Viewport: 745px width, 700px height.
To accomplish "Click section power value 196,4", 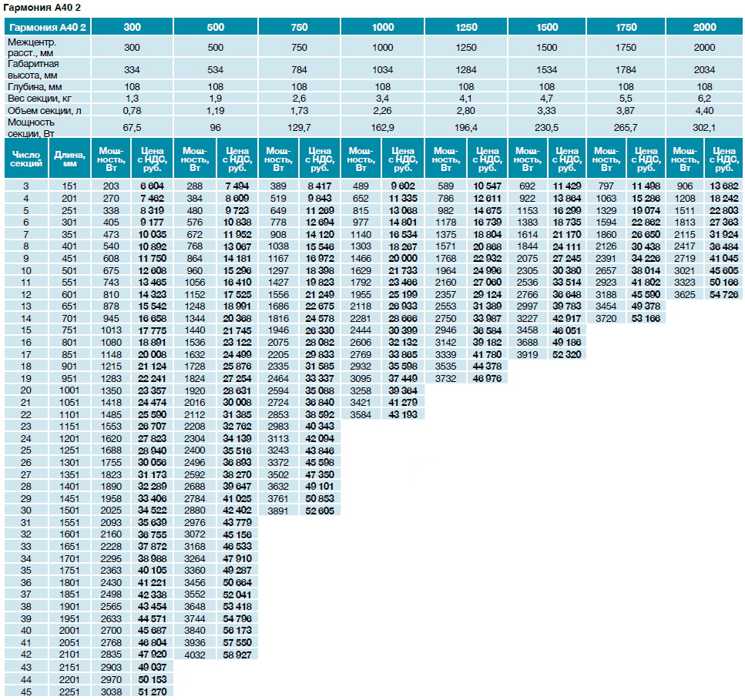I will (x=466, y=128).
